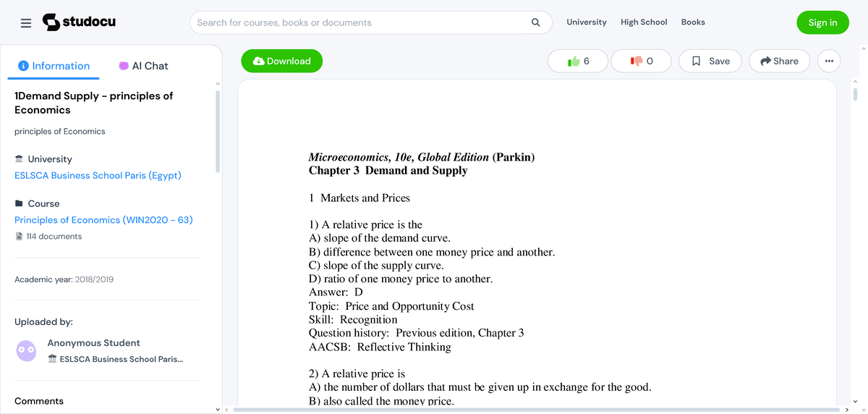Click the Anonymous Student avatar

(x=26, y=351)
